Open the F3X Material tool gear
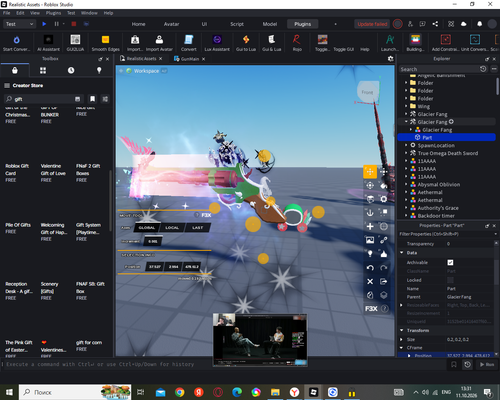Viewport: 500px width, 400px height. (x=384, y=199)
